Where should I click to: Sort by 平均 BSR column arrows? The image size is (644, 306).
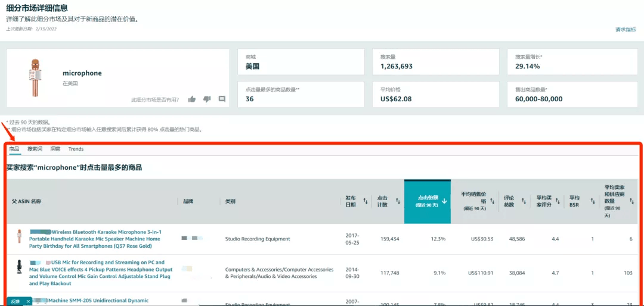(x=593, y=202)
